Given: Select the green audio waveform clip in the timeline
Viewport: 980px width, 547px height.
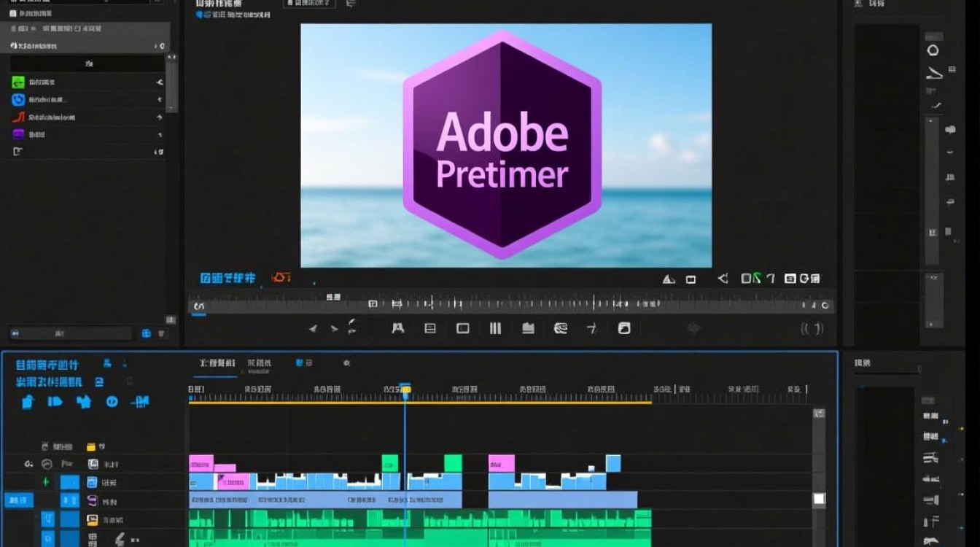Looking at the screenshot, I should click(420, 519).
